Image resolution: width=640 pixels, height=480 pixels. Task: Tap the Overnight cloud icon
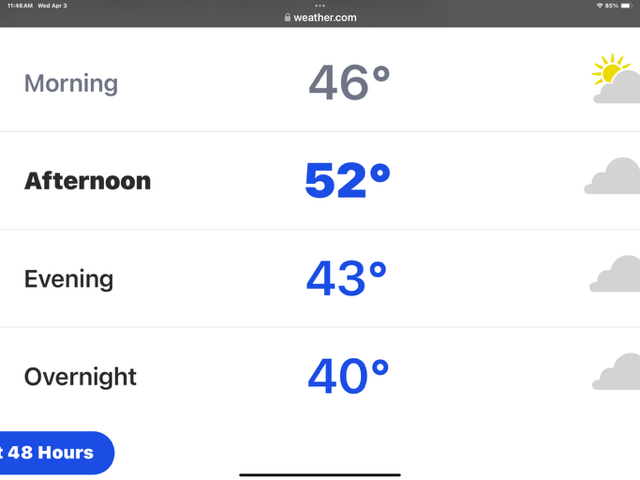point(616,371)
